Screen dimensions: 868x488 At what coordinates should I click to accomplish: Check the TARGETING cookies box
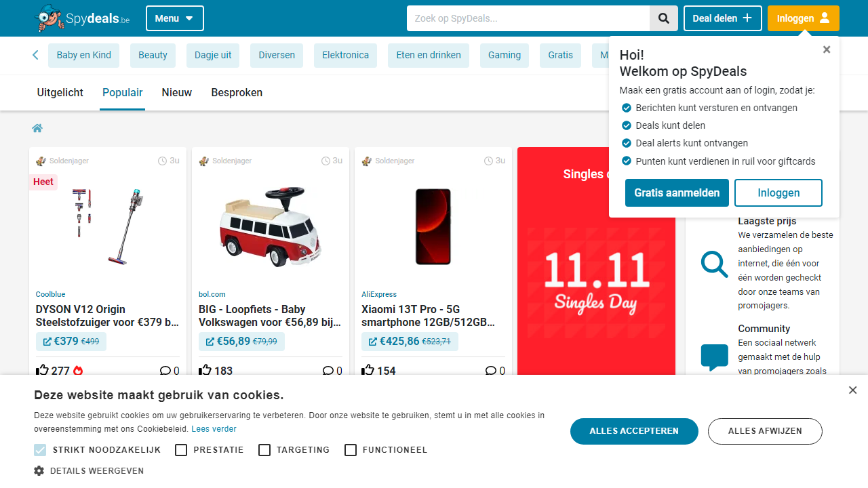click(x=264, y=449)
